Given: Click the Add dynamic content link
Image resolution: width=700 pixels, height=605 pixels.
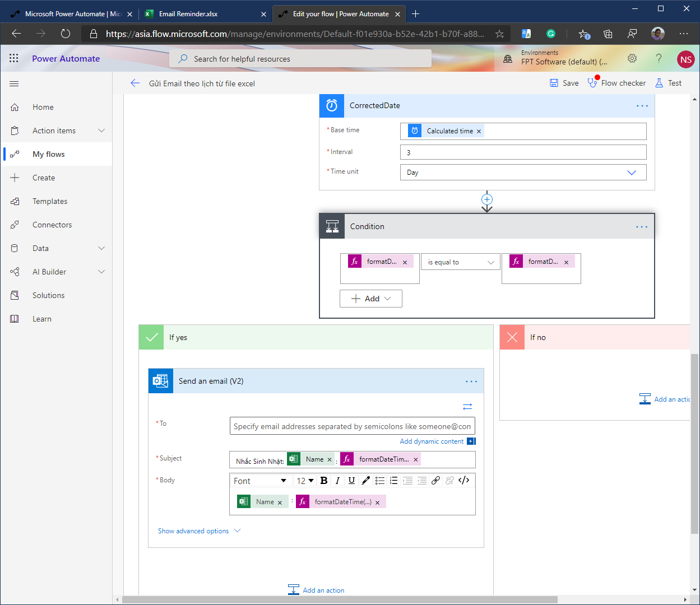Looking at the screenshot, I should pyautogui.click(x=432, y=441).
